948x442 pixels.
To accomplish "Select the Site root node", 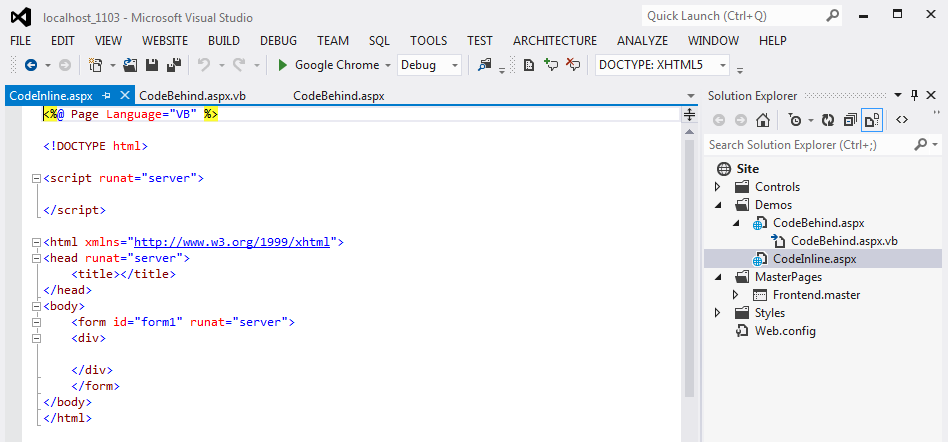I will point(748,169).
